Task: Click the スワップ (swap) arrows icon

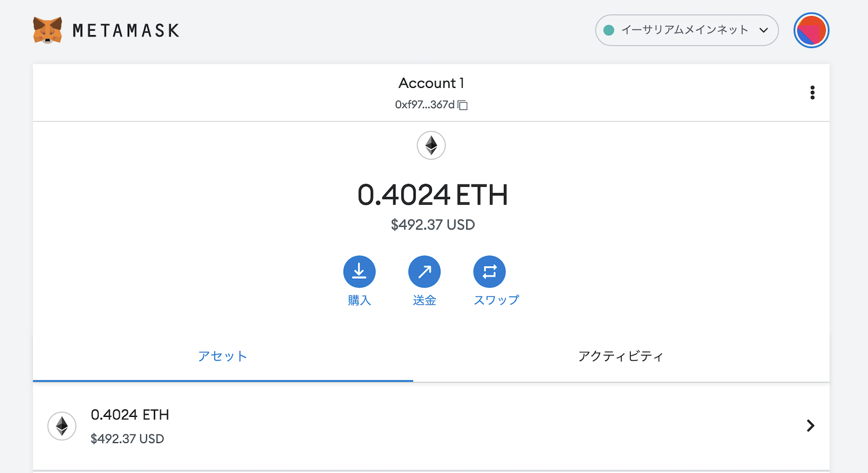Action: (x=490, y=272)
